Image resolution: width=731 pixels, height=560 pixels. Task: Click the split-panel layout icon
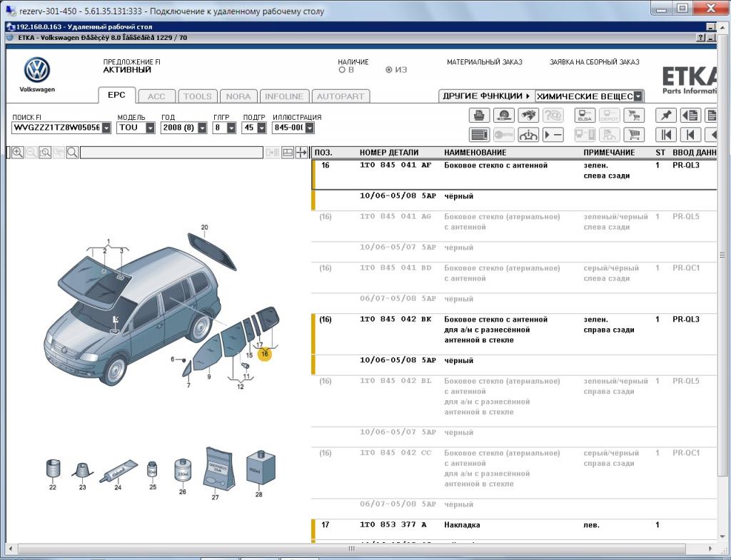tap(288, 153)
